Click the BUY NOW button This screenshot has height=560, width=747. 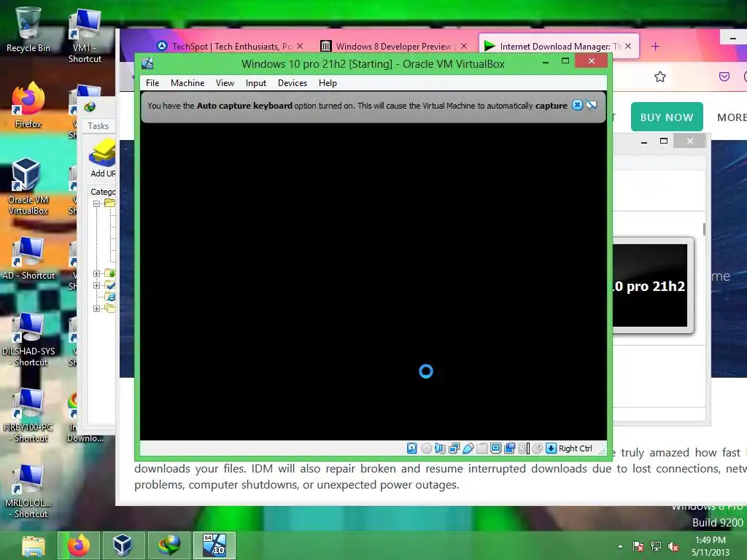pos(667,117)
